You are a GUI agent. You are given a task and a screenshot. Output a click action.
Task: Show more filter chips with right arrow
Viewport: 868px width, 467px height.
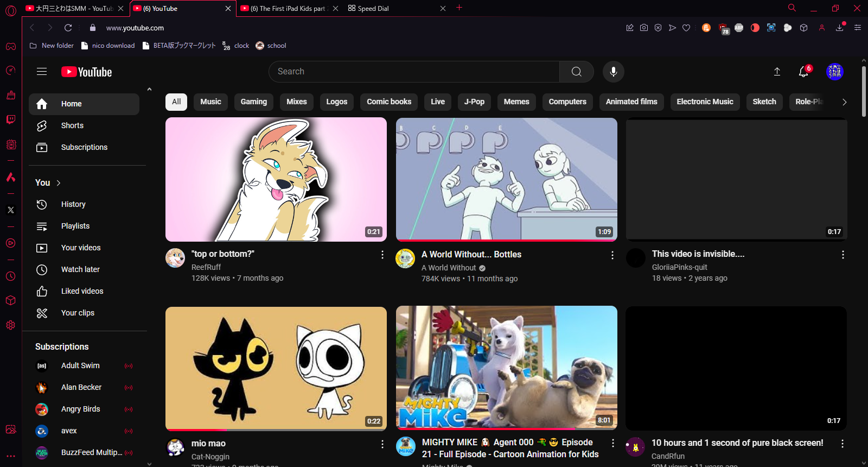point(844,102)
